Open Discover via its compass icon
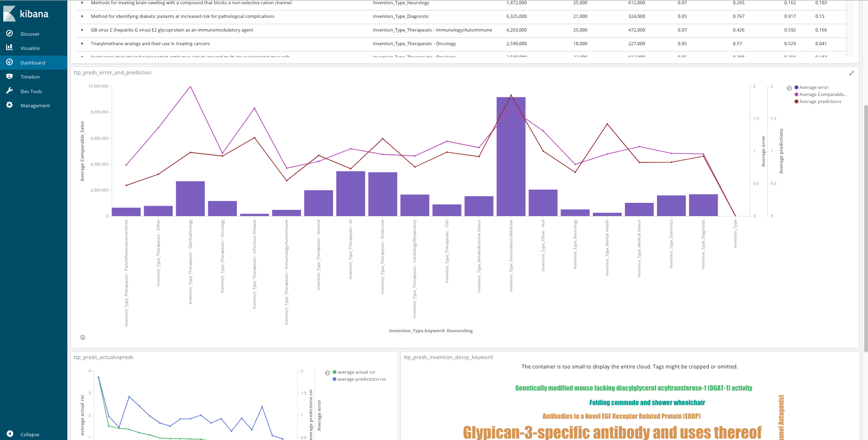 point(9,33)
